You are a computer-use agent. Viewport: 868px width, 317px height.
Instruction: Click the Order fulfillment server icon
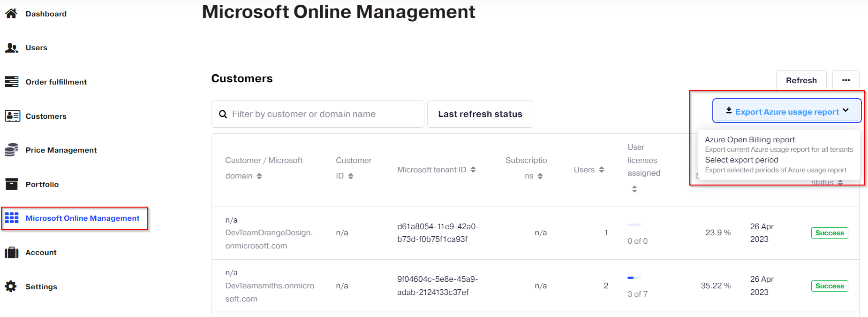[11, 82]
